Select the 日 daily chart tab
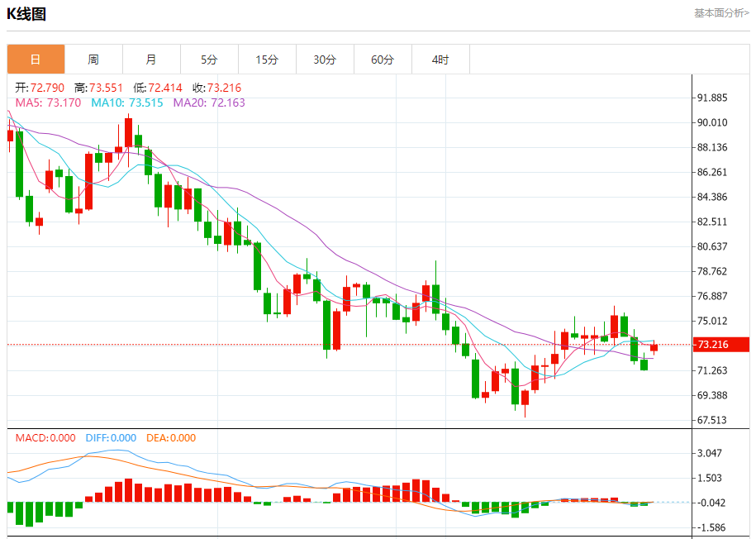Image resolution: width=756 pixels, height=539 pixels. (x=36, y=60)
